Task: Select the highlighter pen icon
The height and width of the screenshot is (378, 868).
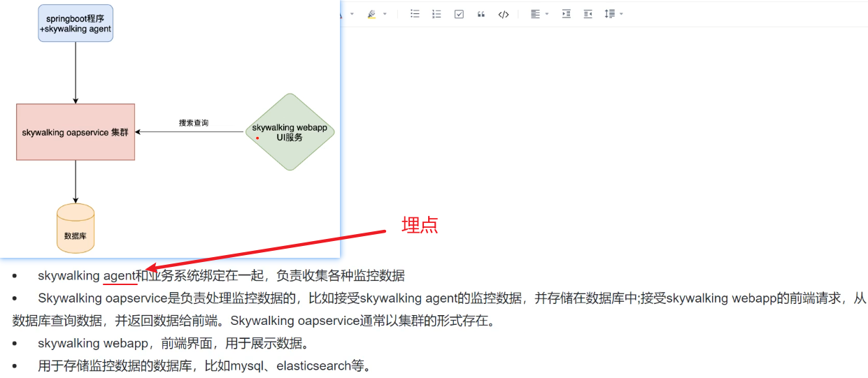Action: (x=371, y=14)
